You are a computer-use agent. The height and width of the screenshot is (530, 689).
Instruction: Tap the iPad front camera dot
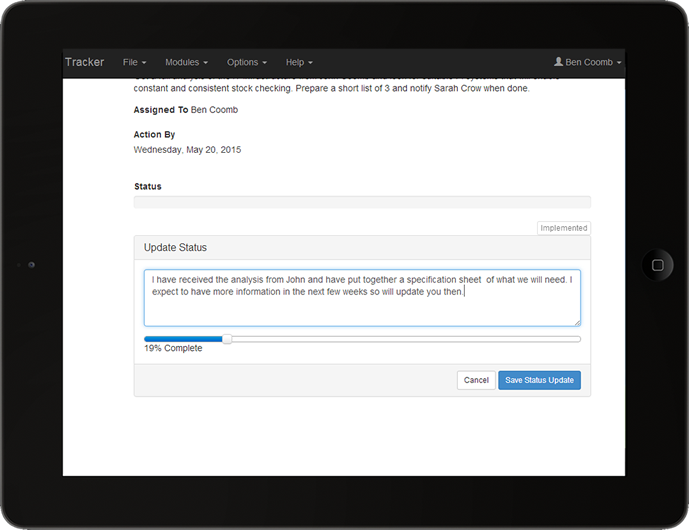[32, 265]
